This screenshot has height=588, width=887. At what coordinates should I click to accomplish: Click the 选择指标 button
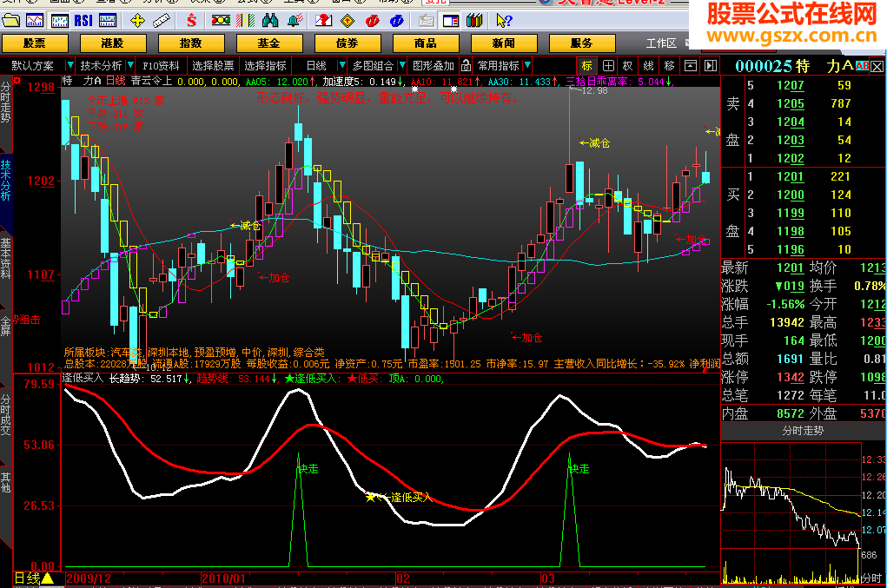[265, 66]
